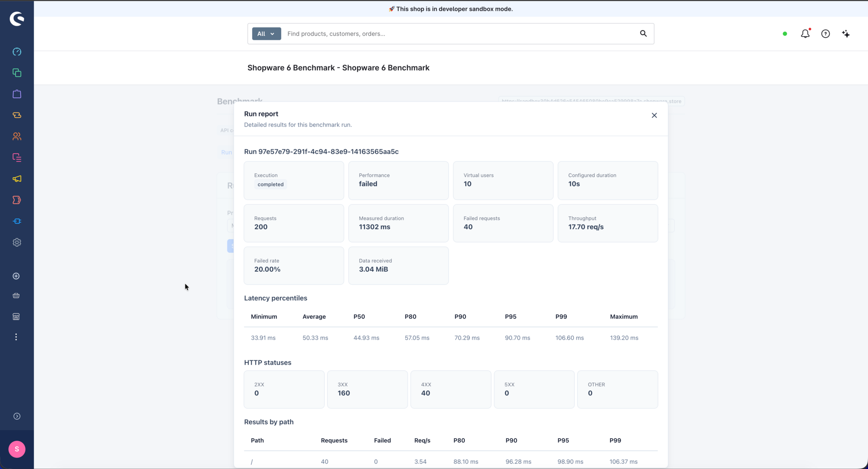Screen dimensions: 868x469
Task: Click the 4XX HTTP status card
Action: [450, 389]
